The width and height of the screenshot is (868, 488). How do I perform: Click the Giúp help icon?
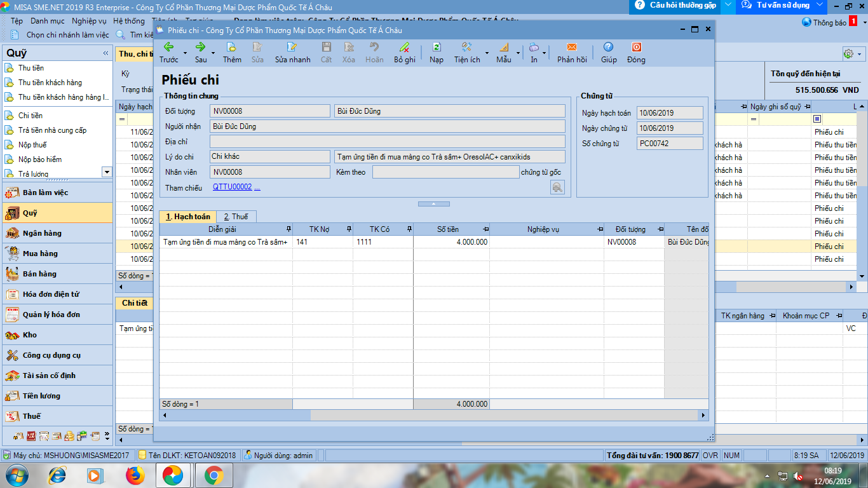click(x=609, y=47)
